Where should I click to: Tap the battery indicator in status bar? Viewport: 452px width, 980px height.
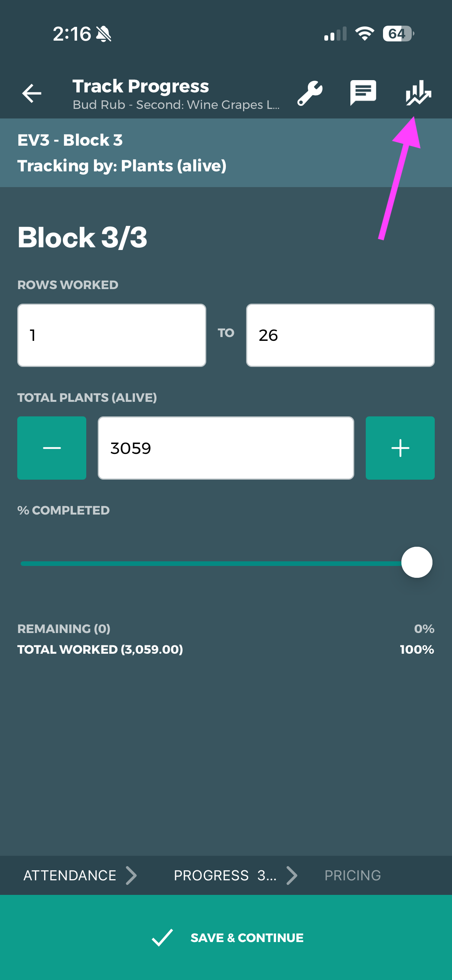point(398,34)
